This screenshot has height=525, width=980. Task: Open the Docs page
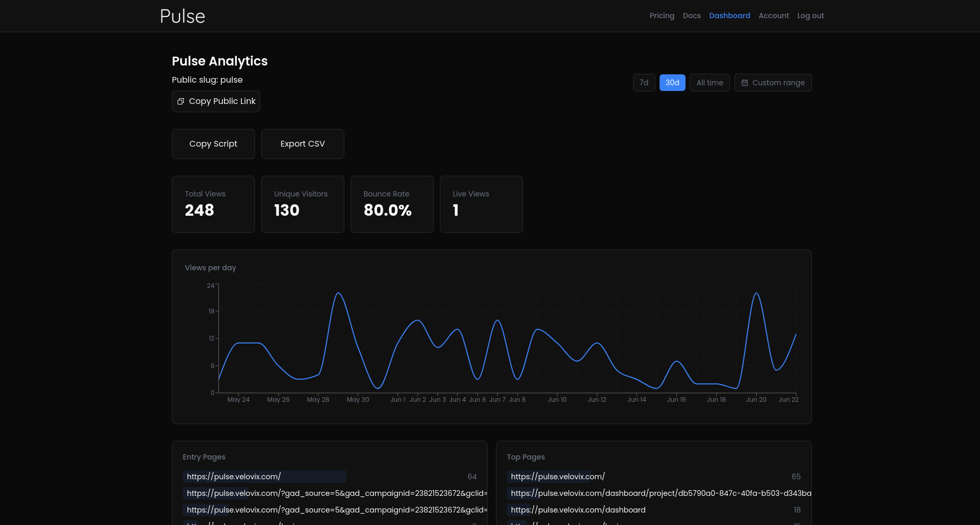pos(691,16)
